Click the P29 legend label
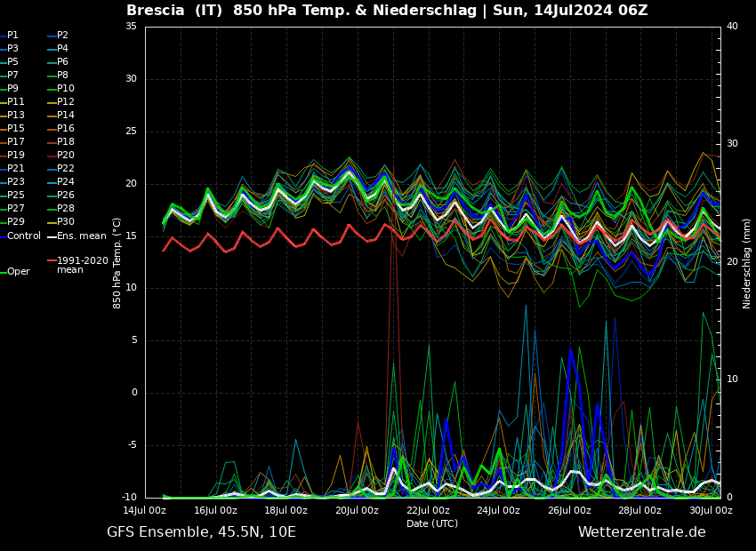The height and width of the screenshot is (551, 756). (15, 221)
